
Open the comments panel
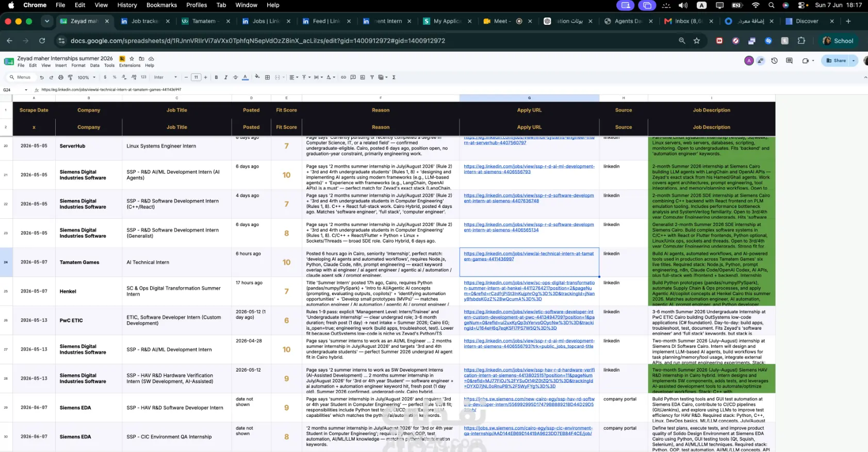(789, 61)
